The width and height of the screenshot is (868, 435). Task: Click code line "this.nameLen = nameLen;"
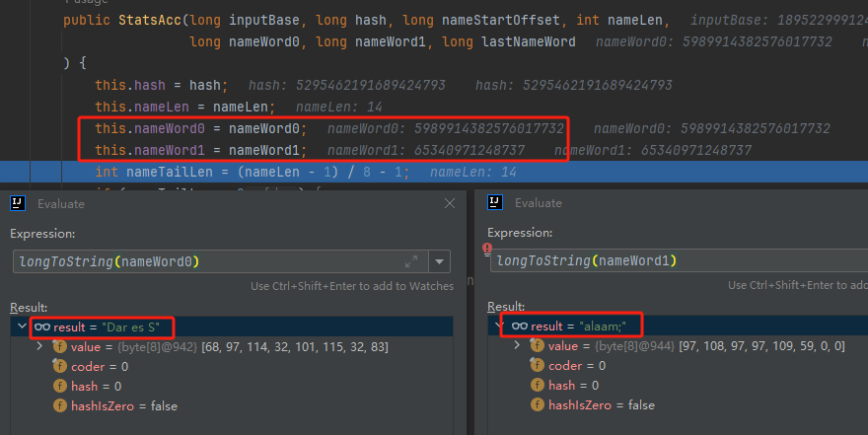[x=184, y=107]
